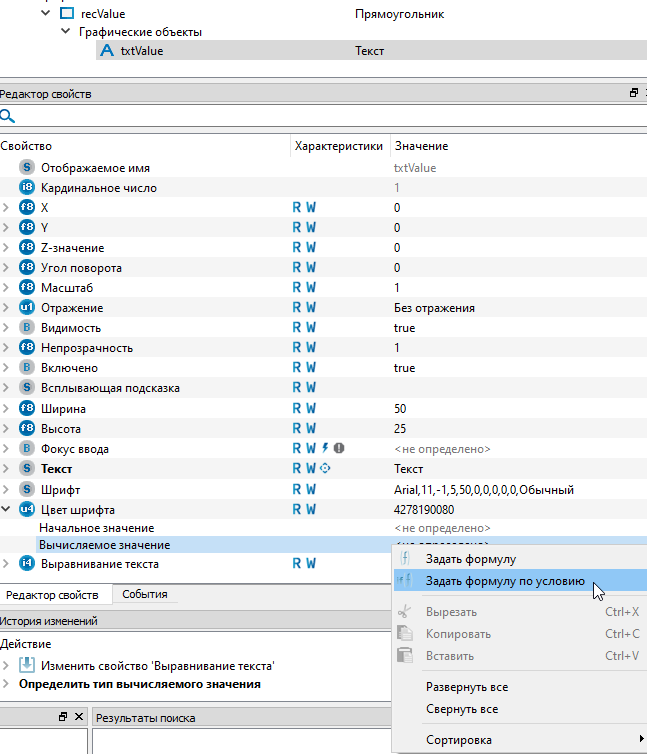
Task: Click the warning icon in Фокус ввода row
Action: coord(338,448)
